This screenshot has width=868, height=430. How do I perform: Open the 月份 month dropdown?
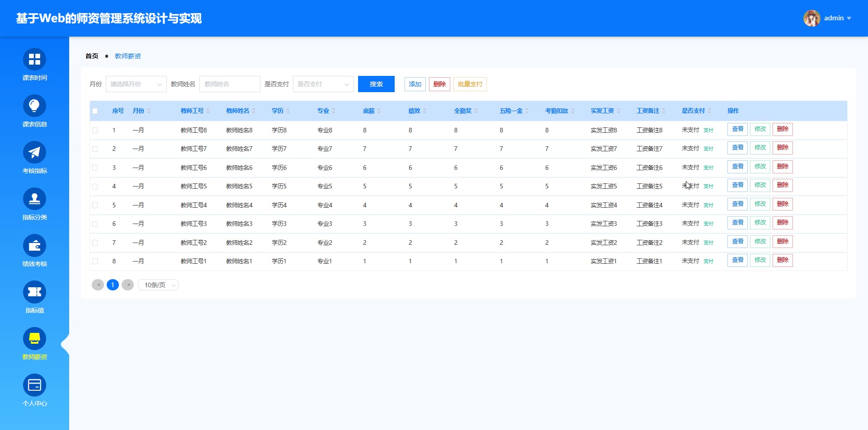coord(136,84)
